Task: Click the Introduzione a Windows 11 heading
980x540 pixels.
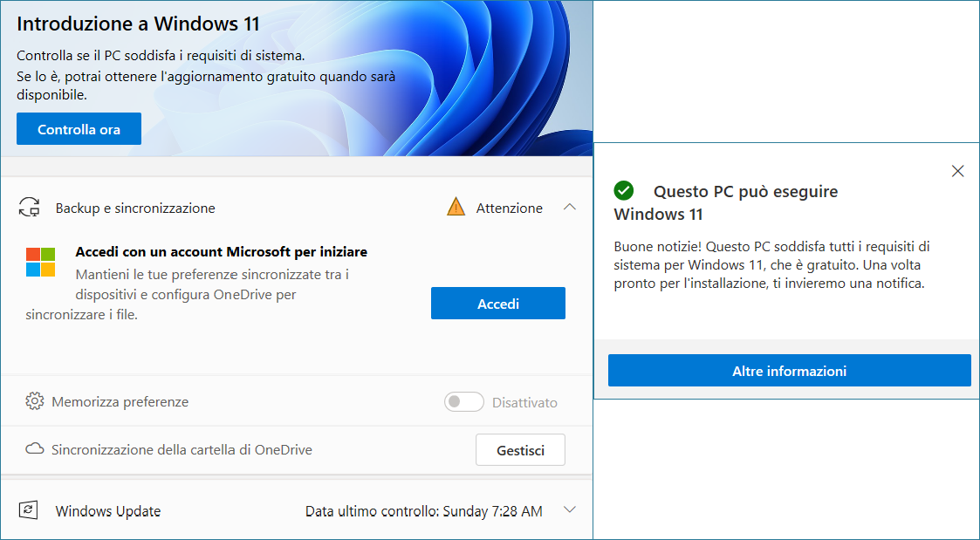Action: coord(138,24)
